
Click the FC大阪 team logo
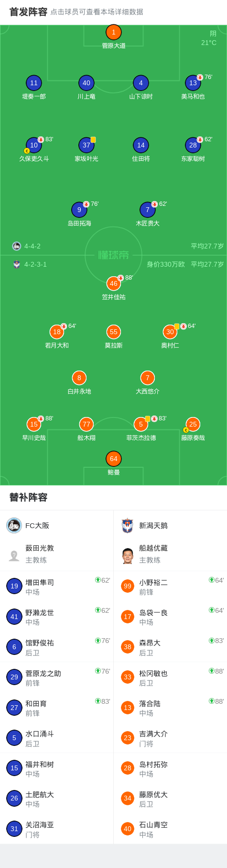14,525
